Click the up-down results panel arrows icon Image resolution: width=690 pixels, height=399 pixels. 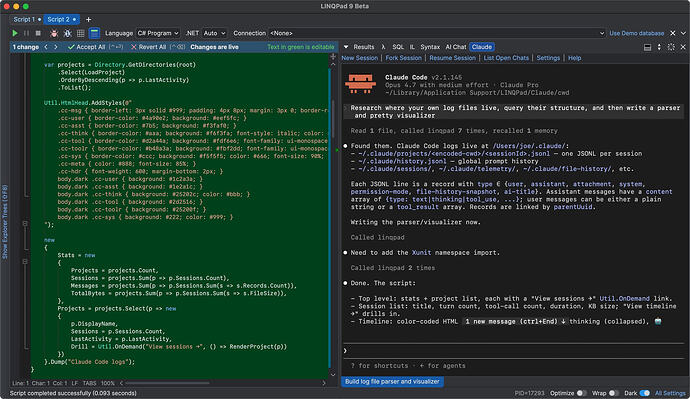(x=659, y=47)
